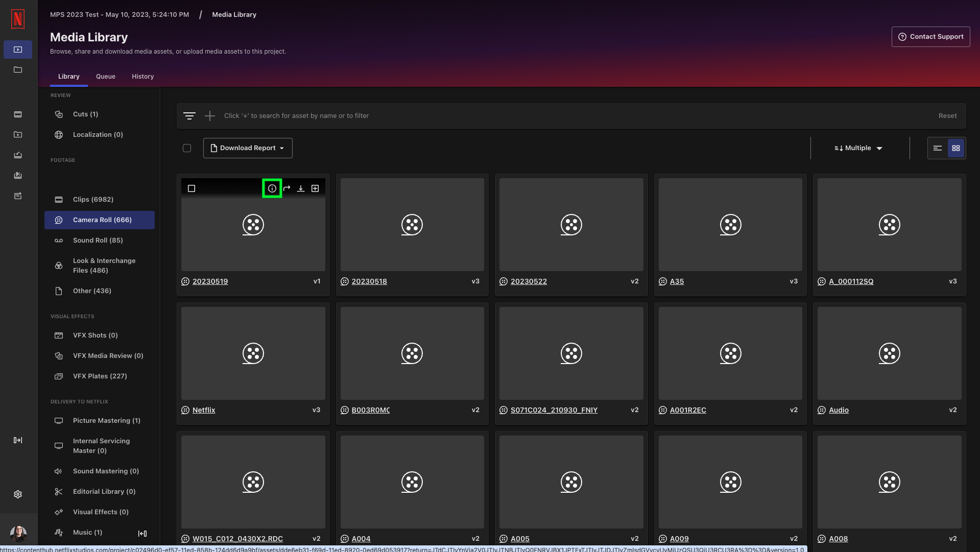Click the info icon on 20230519 card
Image resolution: width=980 pixels, height=552 pixels.
[272, 188]
